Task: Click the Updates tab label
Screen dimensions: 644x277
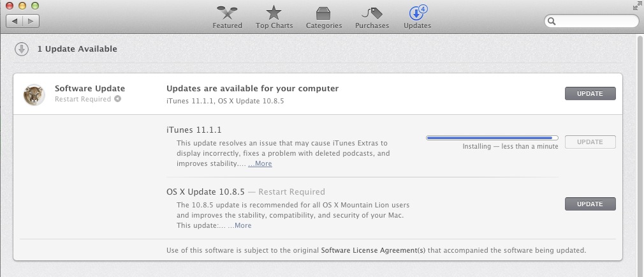Action: tap(417, 26)
